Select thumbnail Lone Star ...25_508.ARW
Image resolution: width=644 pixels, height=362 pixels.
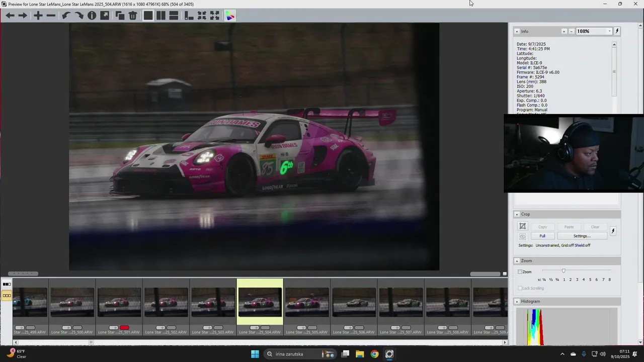(x=448, y=302)
